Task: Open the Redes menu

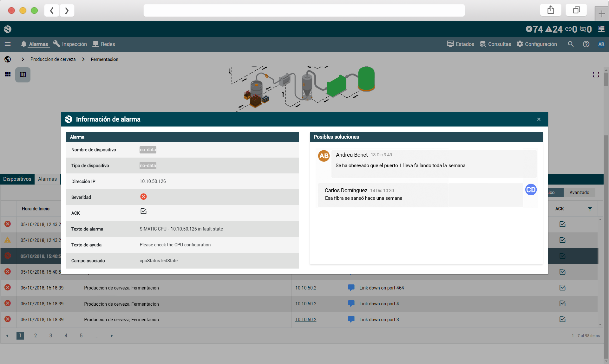Action: coord(104,44)
